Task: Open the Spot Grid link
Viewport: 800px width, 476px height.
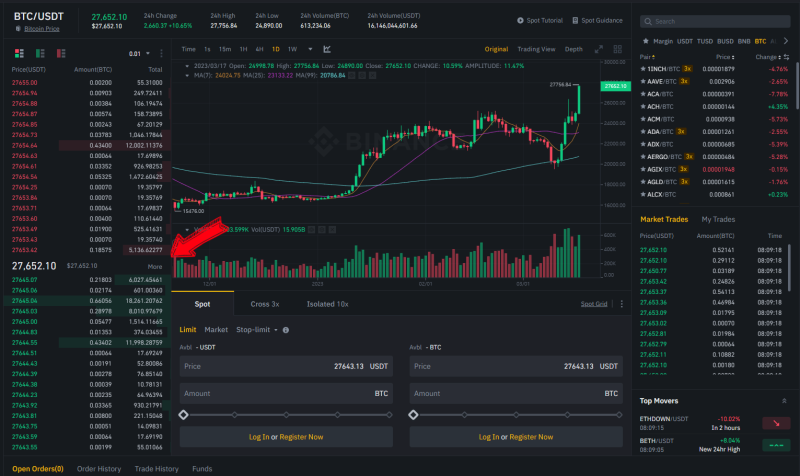Action: pyautogui.click(x=594, y=304)
